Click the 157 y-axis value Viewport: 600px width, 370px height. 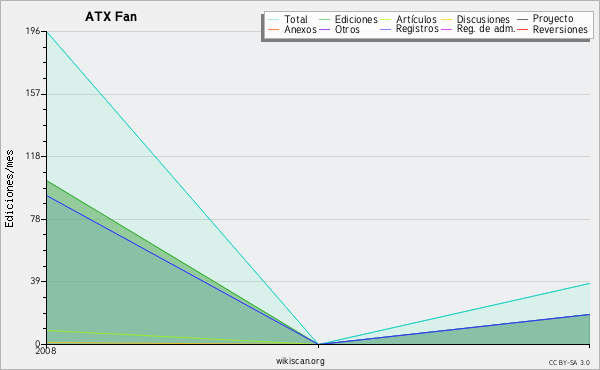33,93
